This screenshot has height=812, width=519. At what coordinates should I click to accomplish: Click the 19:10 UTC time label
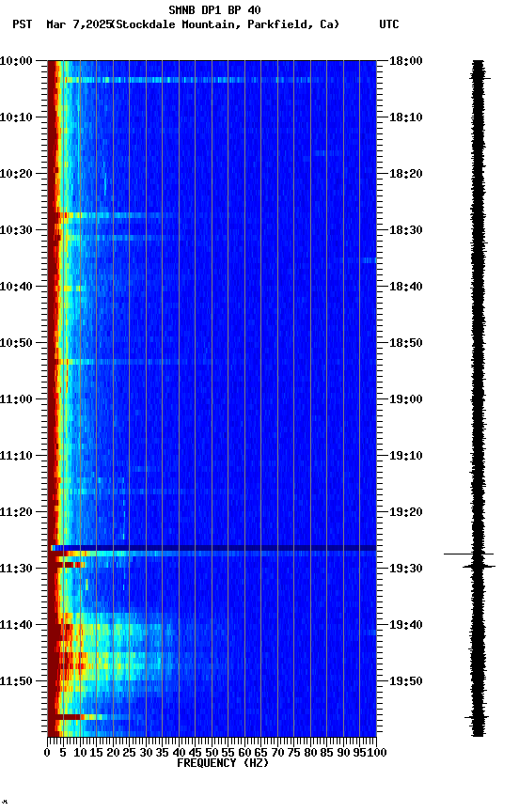click(406, 456)
